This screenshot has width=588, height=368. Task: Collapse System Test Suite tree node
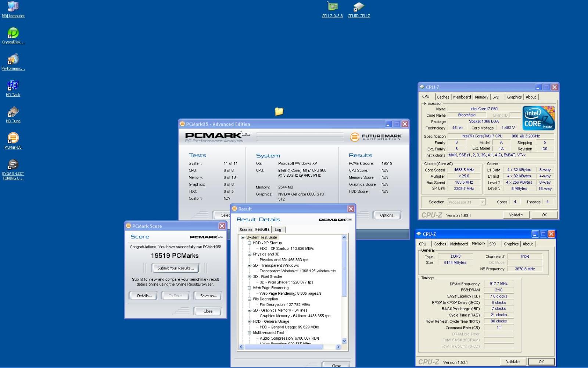coord(243,237)
